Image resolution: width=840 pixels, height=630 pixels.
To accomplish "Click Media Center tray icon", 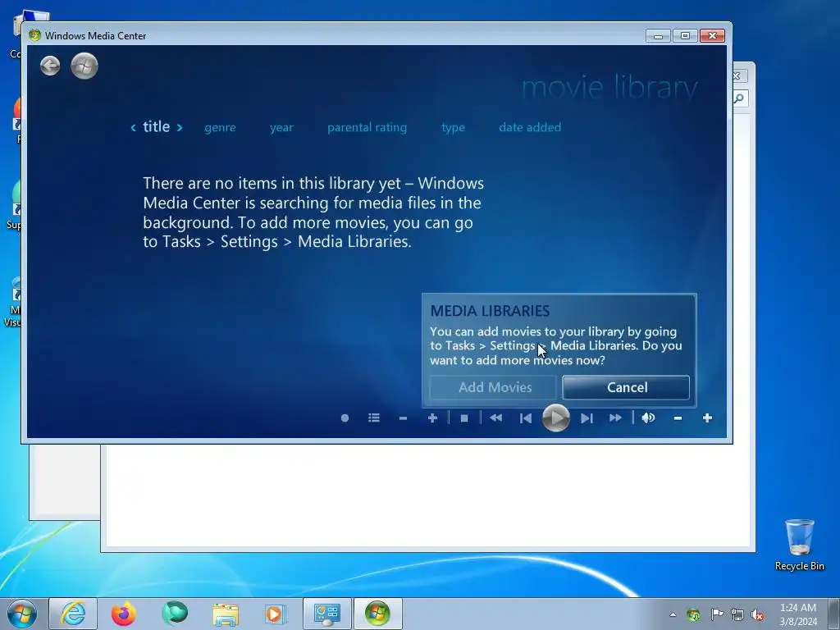I will coord(693,614).
